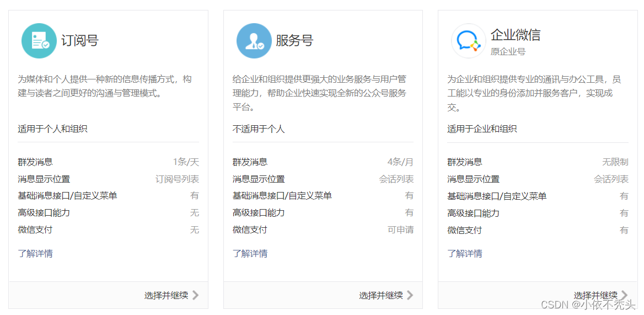
Task: Click the 无限制 value
Action: (615, 162)
